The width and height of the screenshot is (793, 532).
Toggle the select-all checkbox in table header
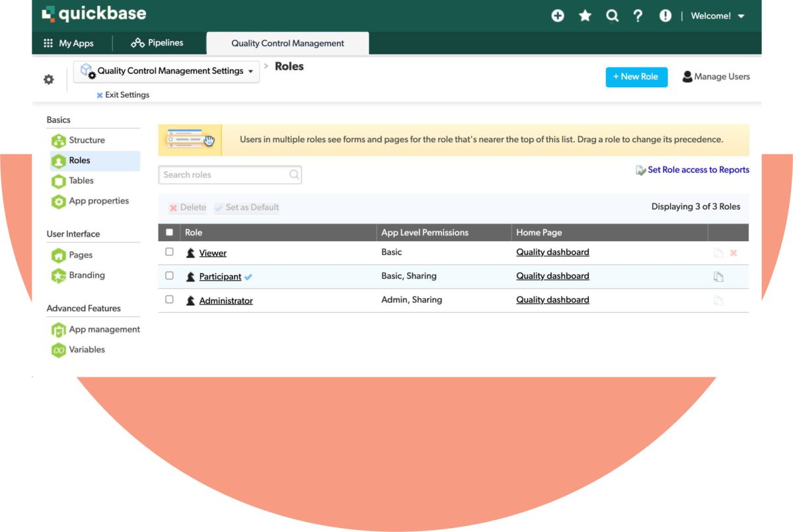(169, 233)
